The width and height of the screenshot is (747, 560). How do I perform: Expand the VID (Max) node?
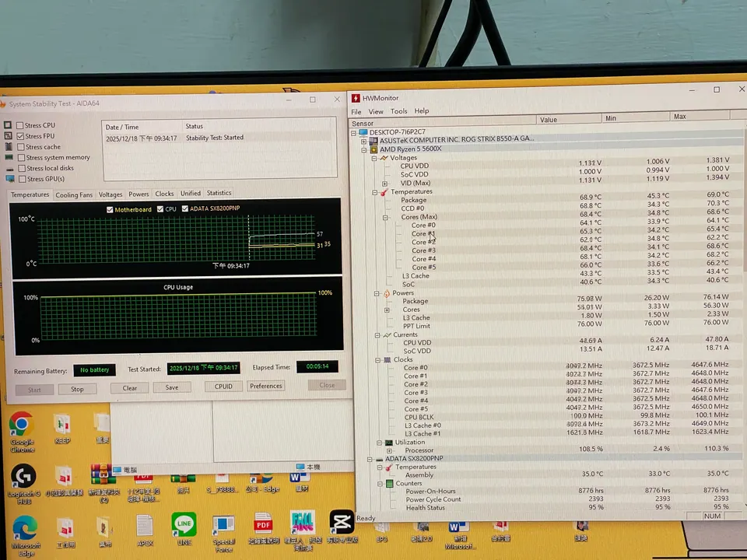[384, 184]
